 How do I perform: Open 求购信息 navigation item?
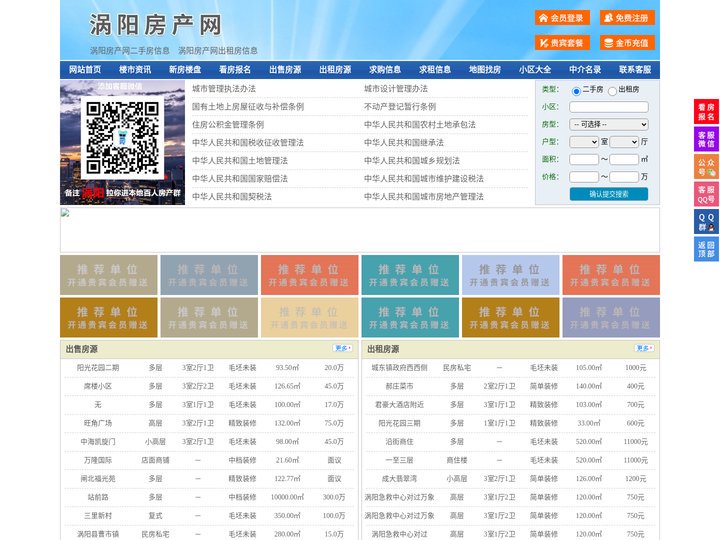pyautogui.click(x=385, y=70)
